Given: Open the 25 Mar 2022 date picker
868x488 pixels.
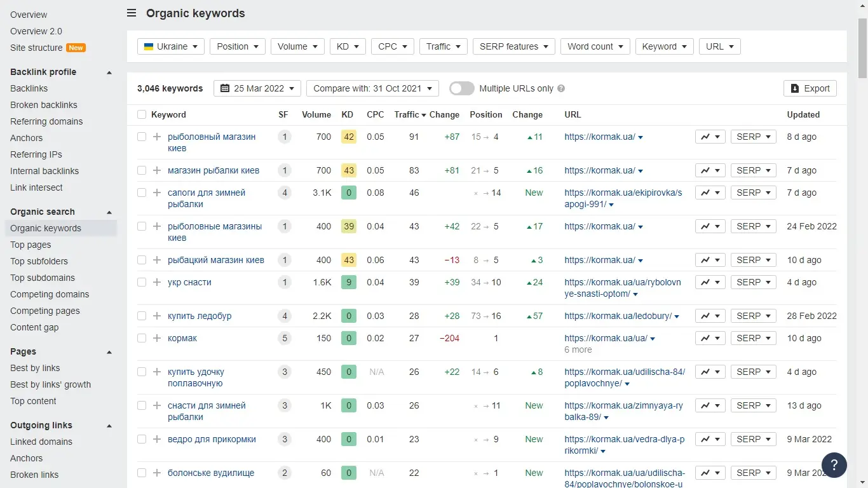Looking at the screenshot, I should point(257,88).
